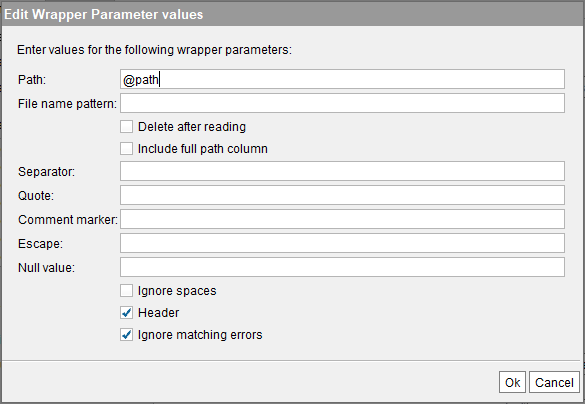585x404 pixels.
Task: Click the Ignore matching errors label
Action: [x=200, y=335]
